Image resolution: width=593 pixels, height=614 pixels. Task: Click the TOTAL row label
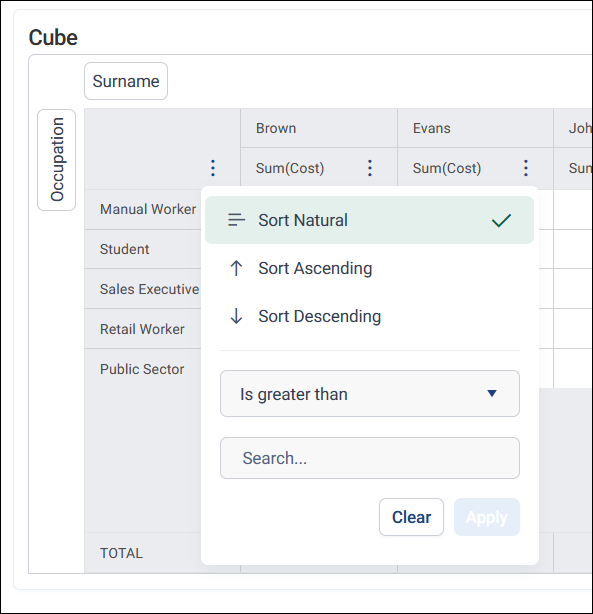pos(121,553)
